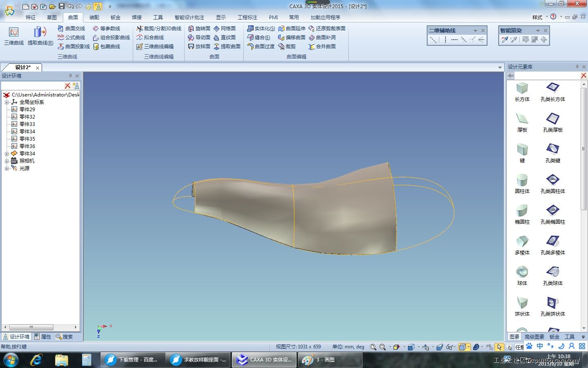The width and height of the screenshot is (588, 368).
Task: Pick 长方体 block from element library
Action: 522,92
